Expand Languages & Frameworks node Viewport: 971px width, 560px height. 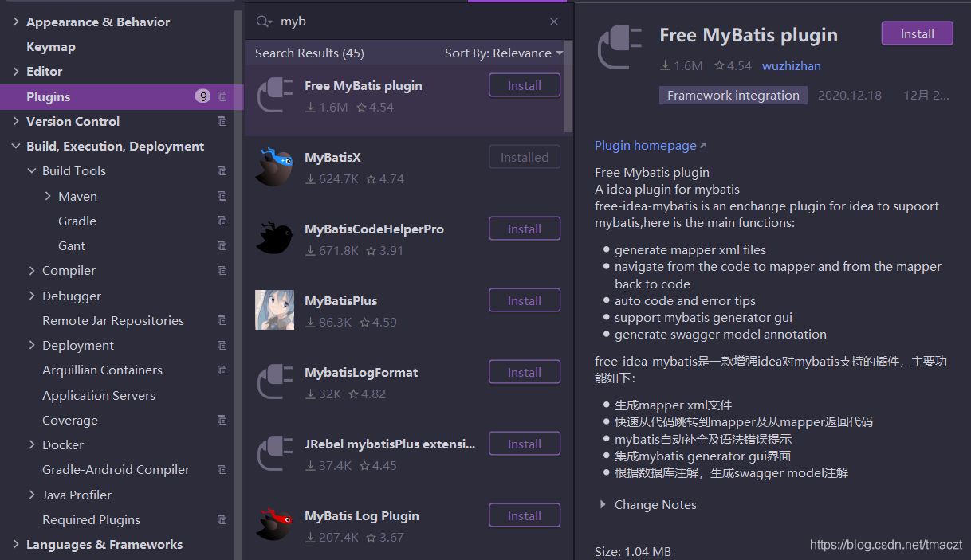16,544
